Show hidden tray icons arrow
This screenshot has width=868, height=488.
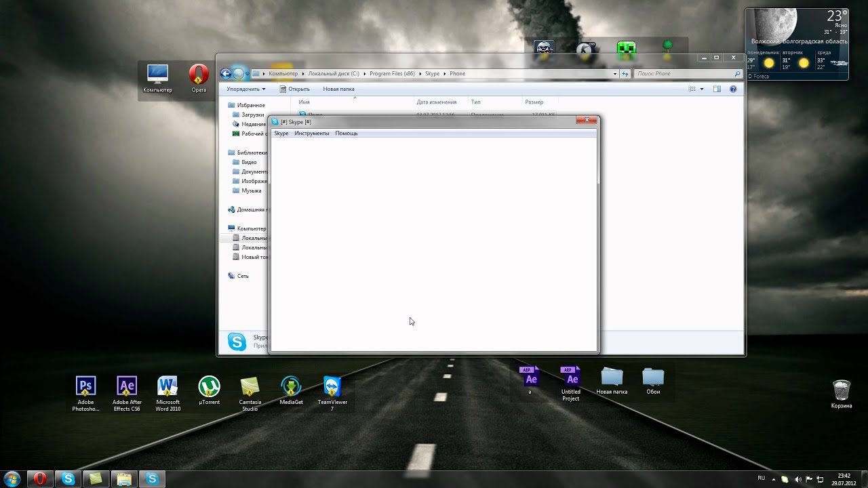tap(774, 479)
